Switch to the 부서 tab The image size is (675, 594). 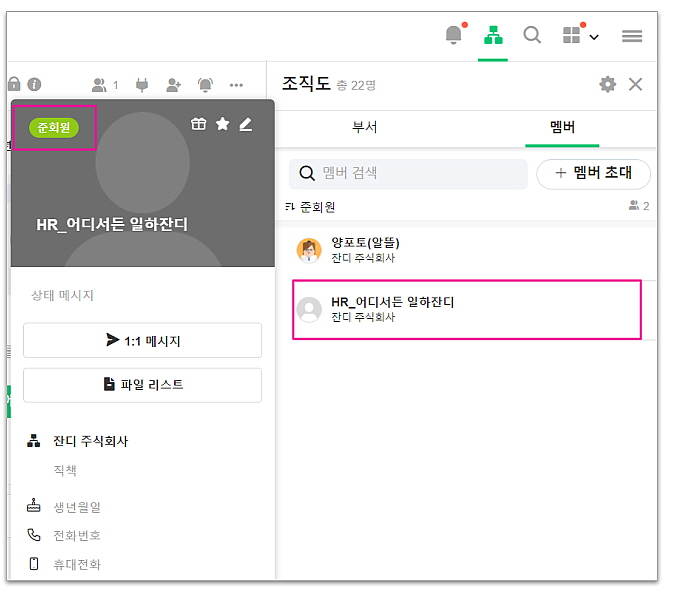pos(364,128)
